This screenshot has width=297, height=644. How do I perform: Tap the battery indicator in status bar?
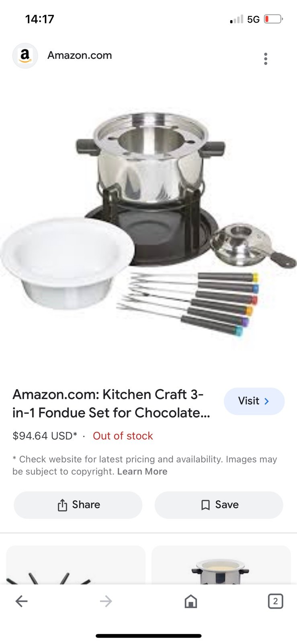point(274,19)
